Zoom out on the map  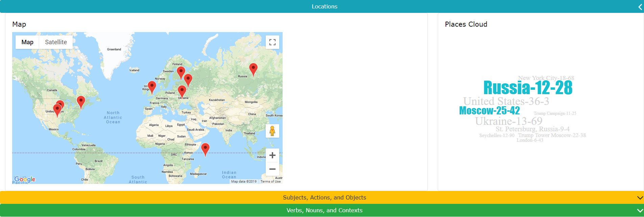(272, 169)
